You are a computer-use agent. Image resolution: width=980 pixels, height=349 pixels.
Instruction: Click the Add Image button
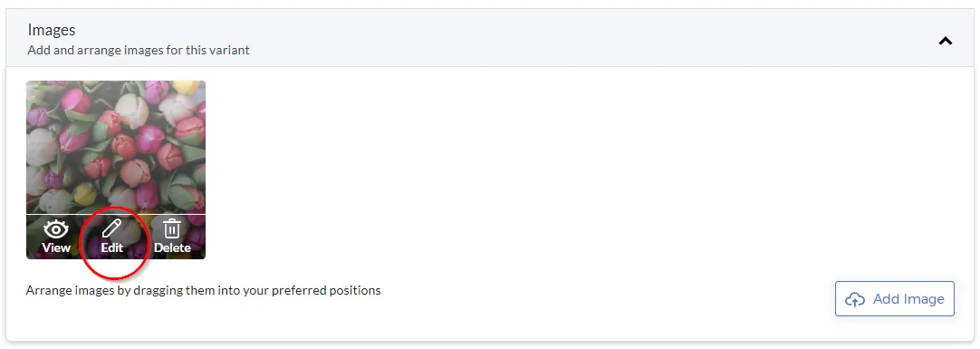pyautogui.click(x=894, y=299)
